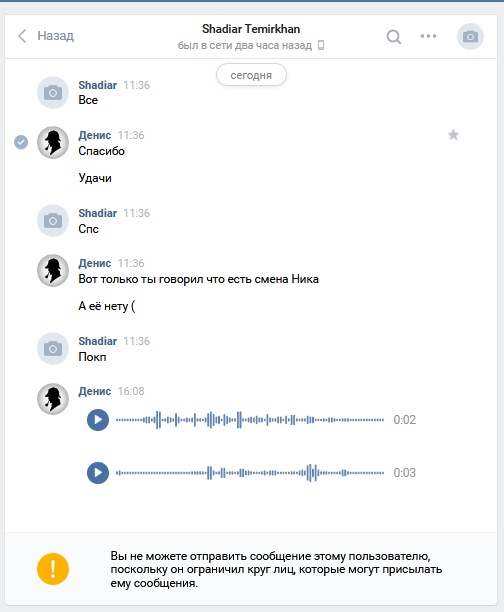Open Денис name link at 16:08 message

pyautogui.click(x=94, y=391)
